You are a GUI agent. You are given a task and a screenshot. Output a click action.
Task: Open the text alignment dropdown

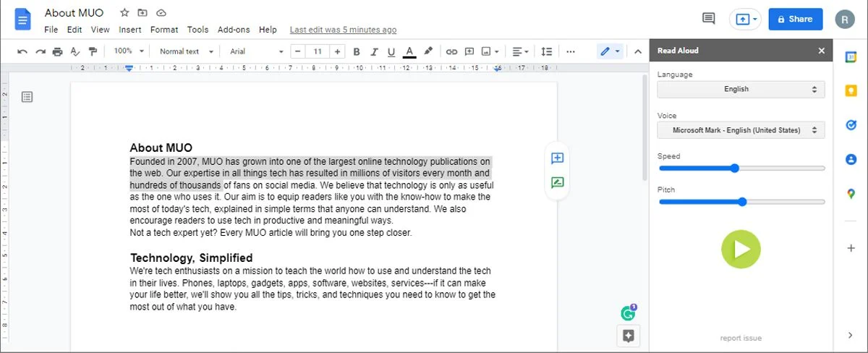(x=520, y=51)
